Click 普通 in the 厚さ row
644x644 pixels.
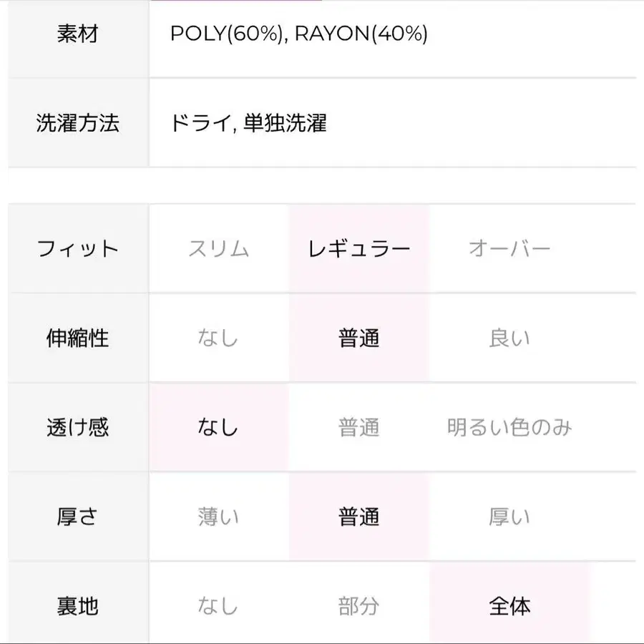coord(358,517)
